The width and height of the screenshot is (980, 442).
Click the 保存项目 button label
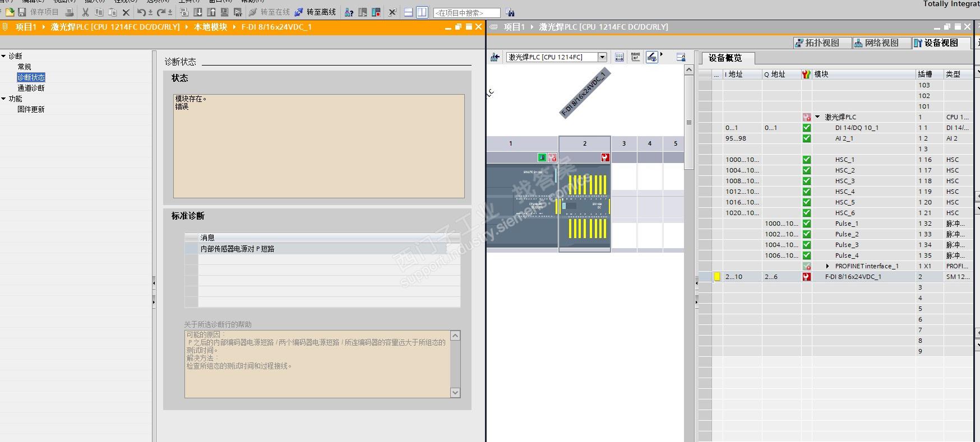[x=44, y=12]
